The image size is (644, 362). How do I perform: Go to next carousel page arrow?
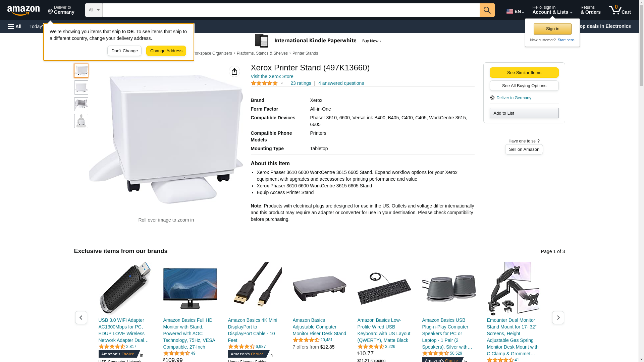coord(558,317)
